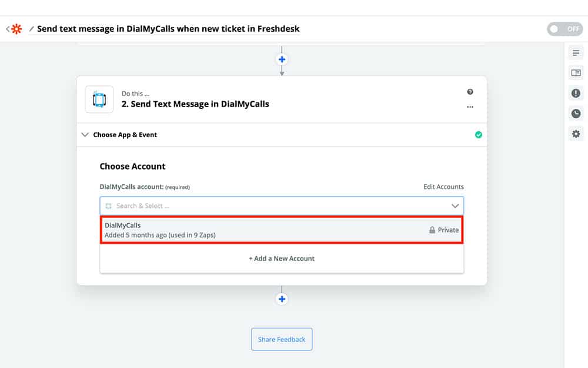
Task: Toggle the Zap ON/OFF switch
Action: point(564,29)
